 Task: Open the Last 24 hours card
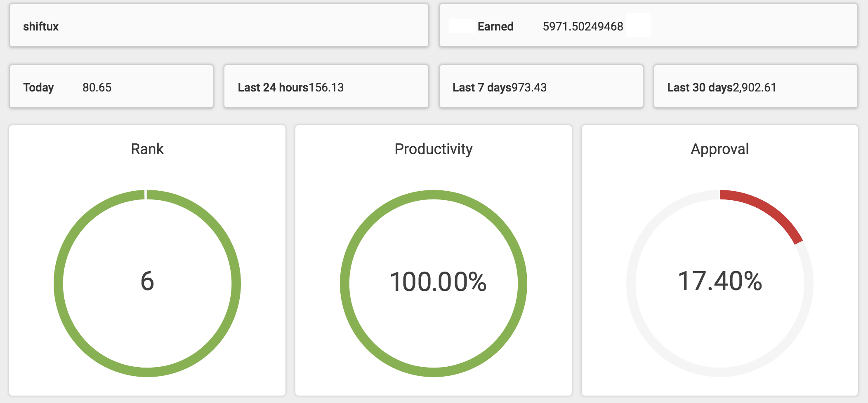coord(326,86)
